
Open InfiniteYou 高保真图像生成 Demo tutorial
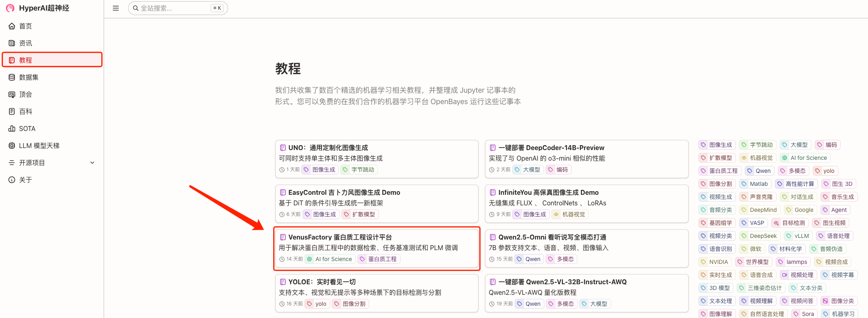pyautogui.click(x=586, y=204)
